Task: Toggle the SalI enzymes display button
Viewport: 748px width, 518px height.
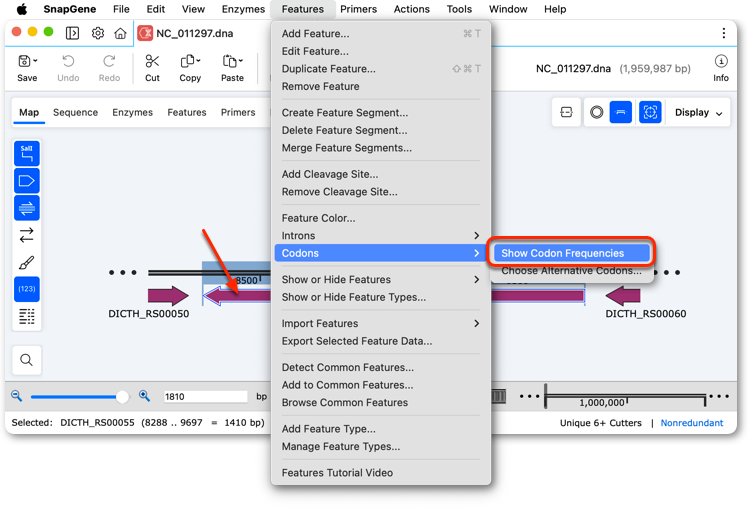Action: point(27,153)
